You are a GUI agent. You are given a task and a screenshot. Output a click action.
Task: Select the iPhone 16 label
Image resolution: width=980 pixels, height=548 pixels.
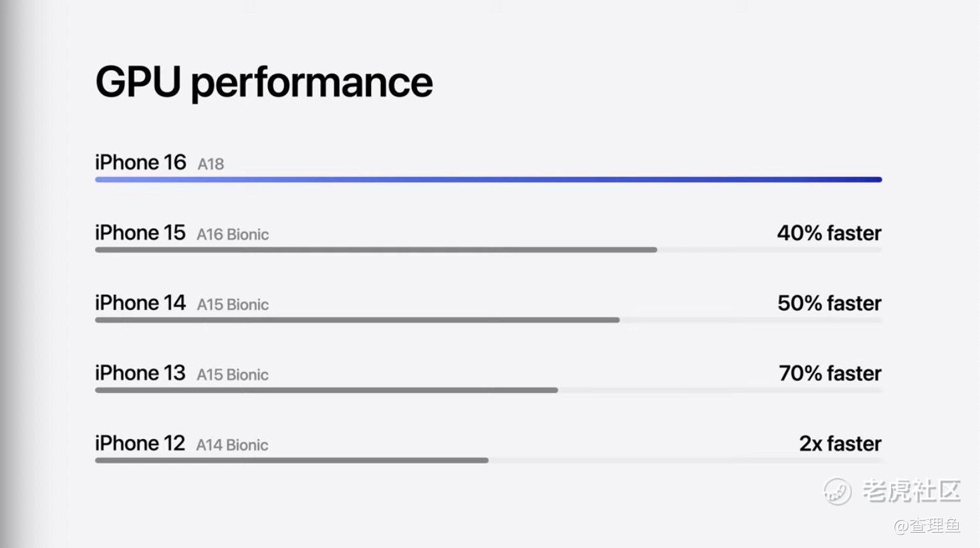point(140,162)
